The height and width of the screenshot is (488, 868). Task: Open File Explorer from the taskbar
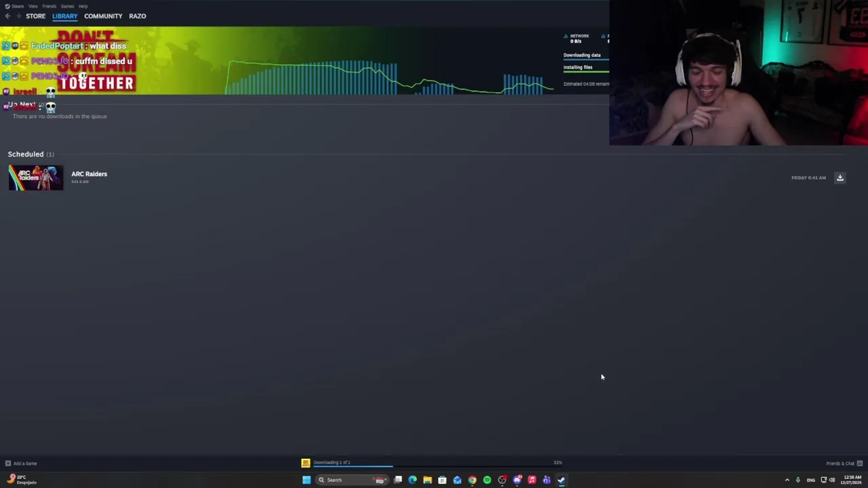point(427,480)
